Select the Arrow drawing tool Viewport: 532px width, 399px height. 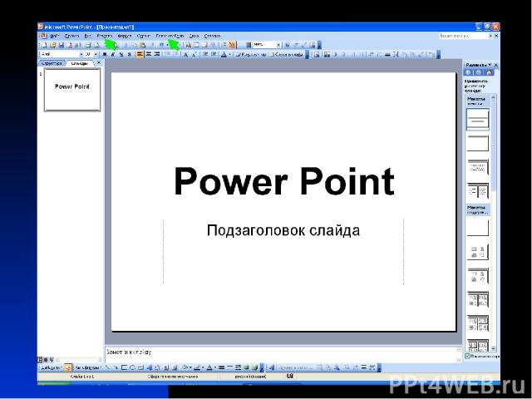click(x=116, y=367)
